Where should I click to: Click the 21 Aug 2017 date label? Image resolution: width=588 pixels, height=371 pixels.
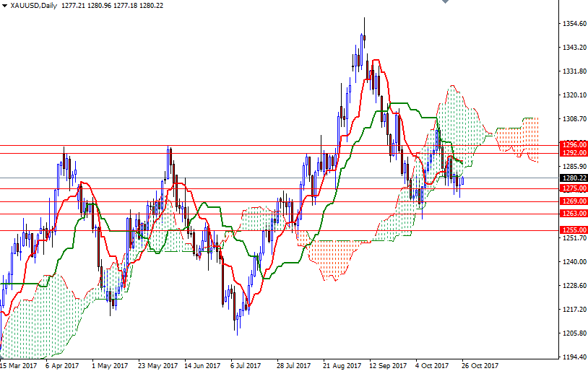342,366
